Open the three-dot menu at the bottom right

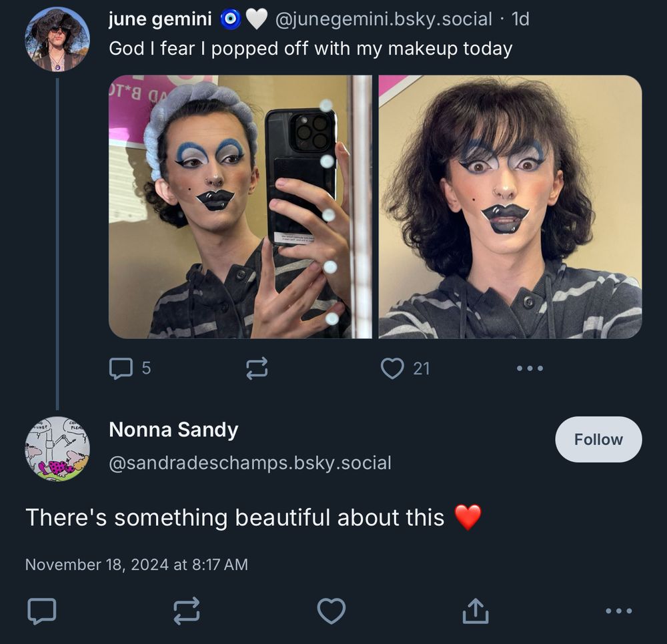(x=618, y=610)
